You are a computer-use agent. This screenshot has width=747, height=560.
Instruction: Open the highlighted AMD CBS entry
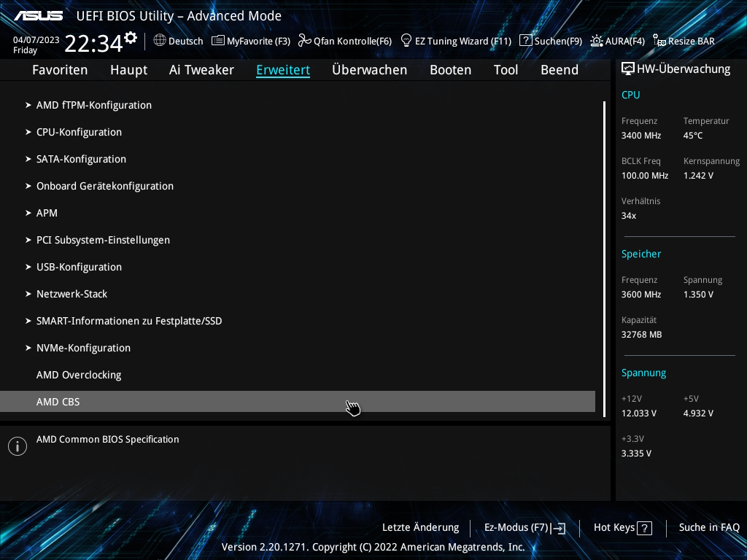coord(298,402)
